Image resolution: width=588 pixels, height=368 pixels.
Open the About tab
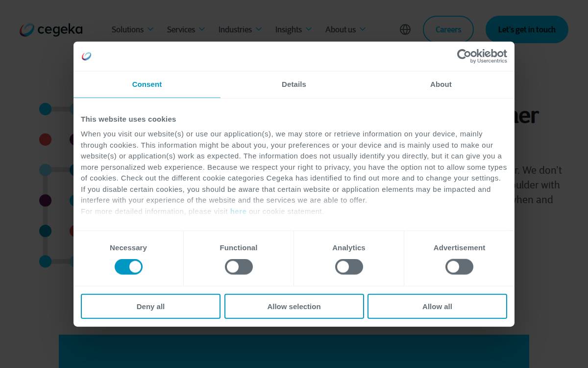coord(441,84)
